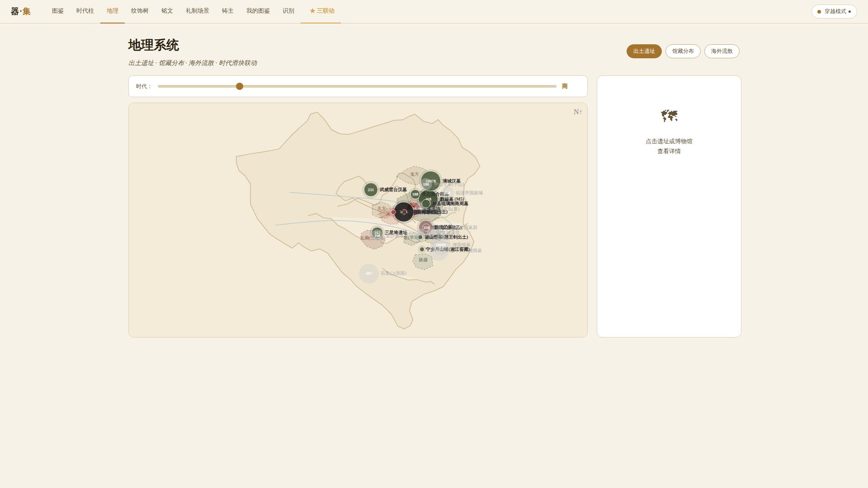The width and height of the screenshot is (868, 488).
Task: Click the 满城汉墓 label
Action: [451, 181]
